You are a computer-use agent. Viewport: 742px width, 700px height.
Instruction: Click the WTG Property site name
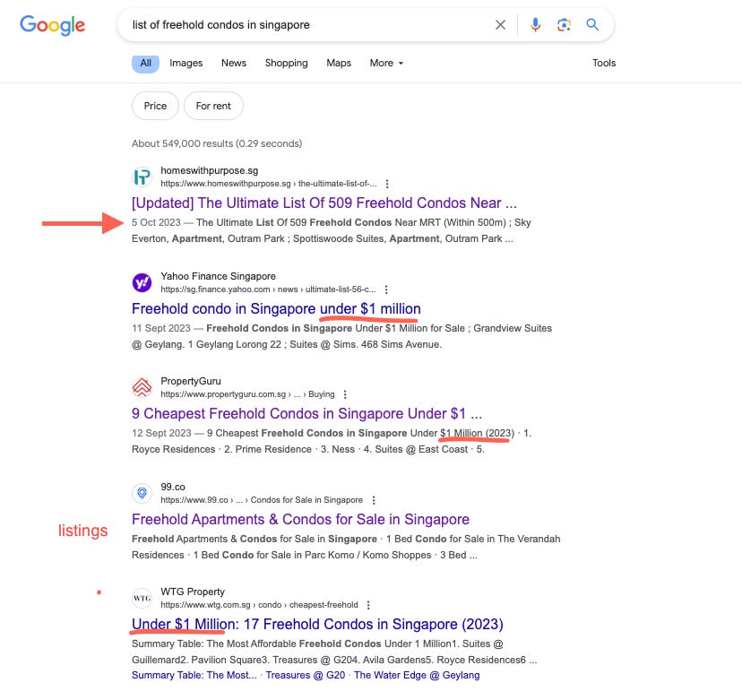pyautogui.click(x=193, y=592)
